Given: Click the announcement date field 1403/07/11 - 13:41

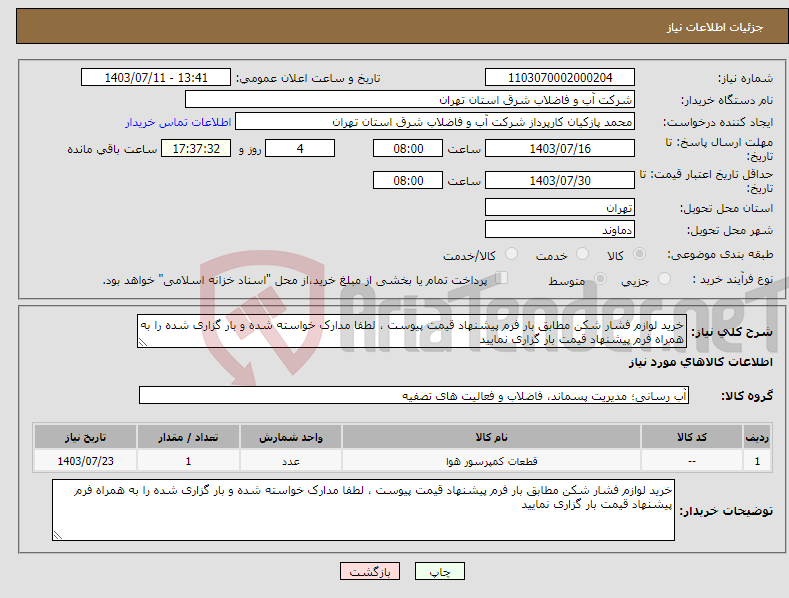Looking at the screenshot, I should (x=156, y=78).
